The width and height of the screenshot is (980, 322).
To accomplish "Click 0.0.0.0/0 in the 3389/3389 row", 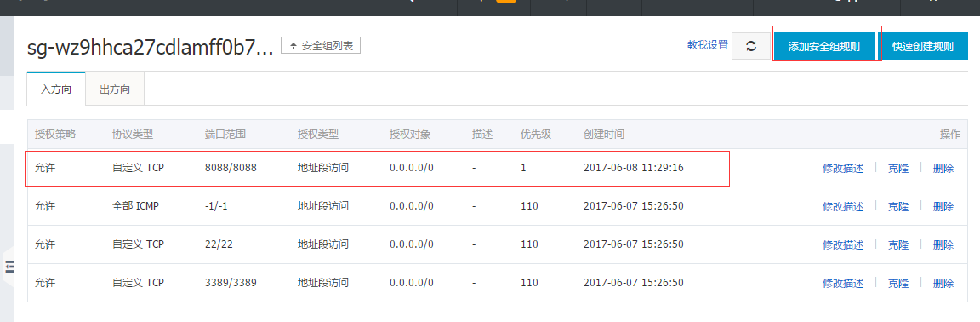I will pyautogui.click(x=411, y=283).
